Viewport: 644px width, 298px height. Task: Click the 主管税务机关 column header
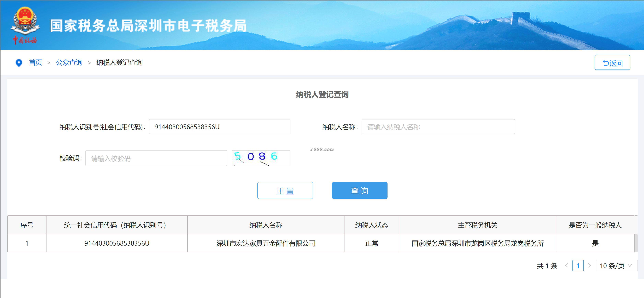pyautogui.click(x=477, y=225)
